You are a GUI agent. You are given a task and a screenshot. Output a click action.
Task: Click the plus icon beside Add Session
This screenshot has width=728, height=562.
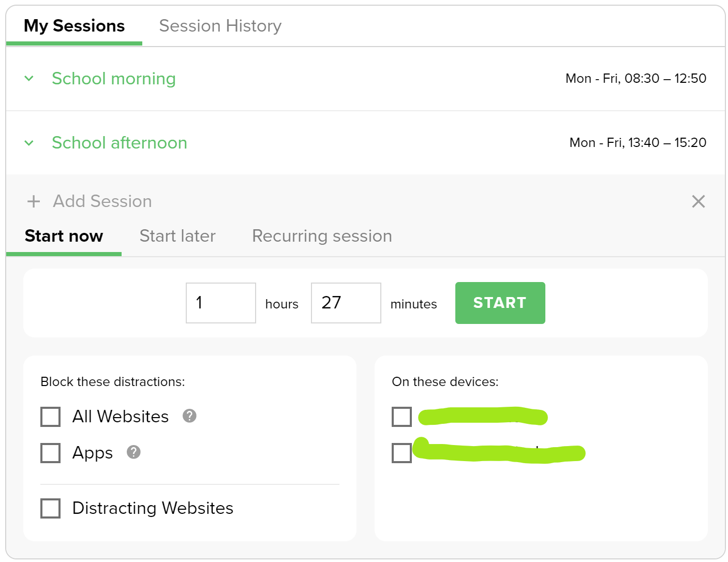pos(34,201)
